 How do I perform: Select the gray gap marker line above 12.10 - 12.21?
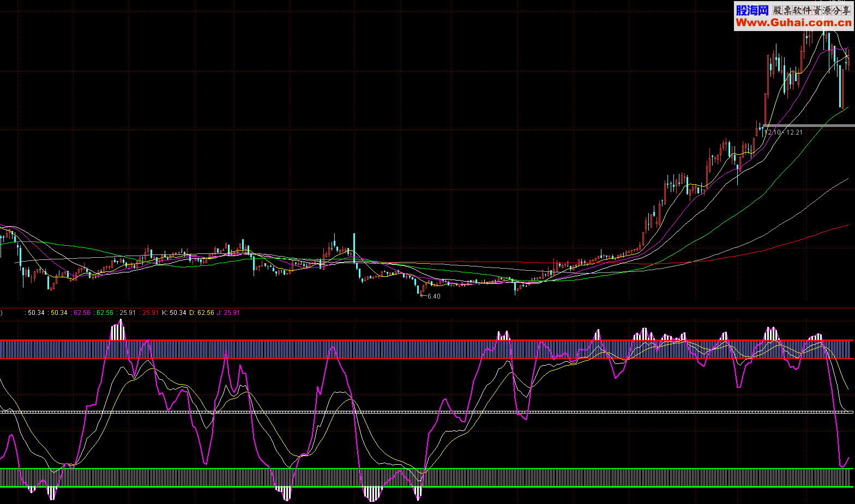click(x=808, y=126)
